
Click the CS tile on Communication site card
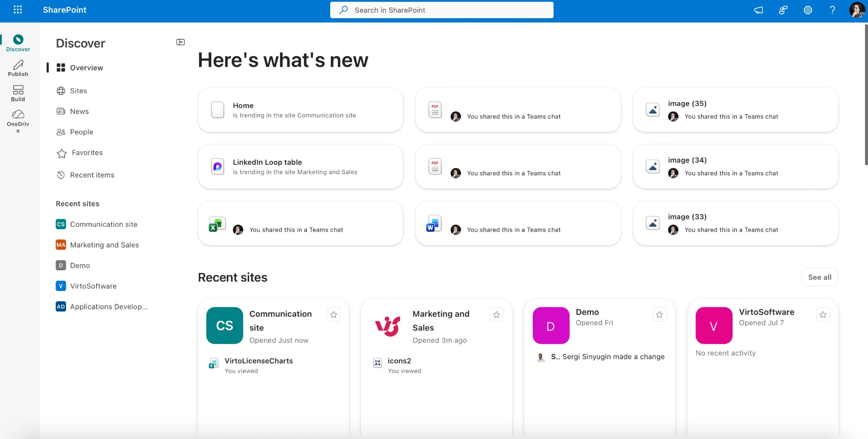(225, 325)
